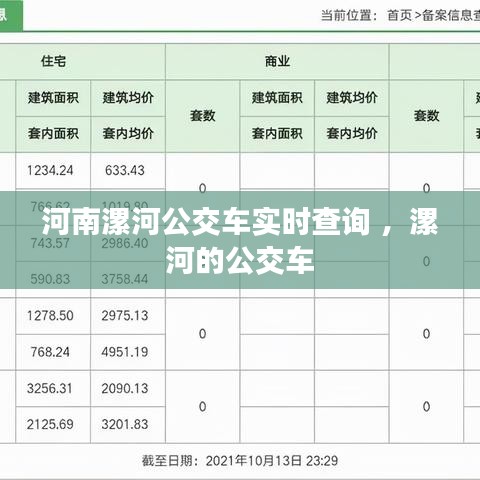Select the 建筑面积 header under 住宅
The width and height of the screenshot is (480, 480).
(x=53, y=98)
